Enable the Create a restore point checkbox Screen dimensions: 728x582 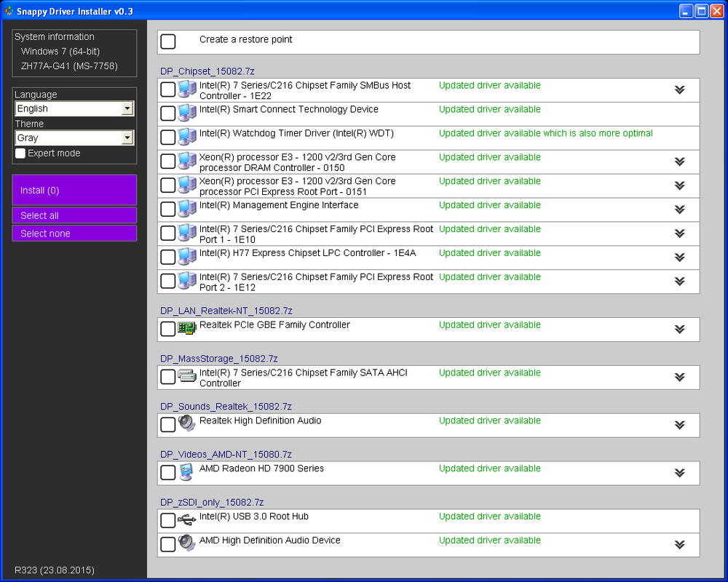[x=167, y=41]
